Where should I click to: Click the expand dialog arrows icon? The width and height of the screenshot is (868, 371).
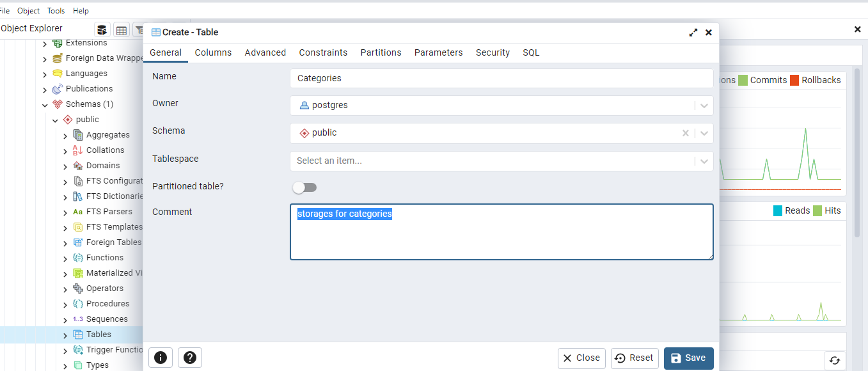tap(693, 33)
